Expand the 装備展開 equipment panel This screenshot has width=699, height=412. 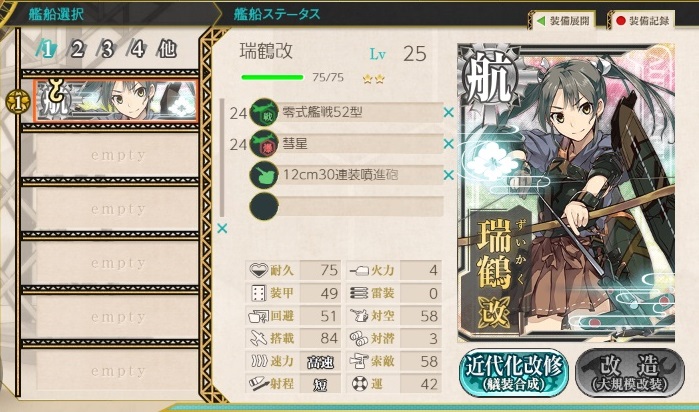click(563, 21)
